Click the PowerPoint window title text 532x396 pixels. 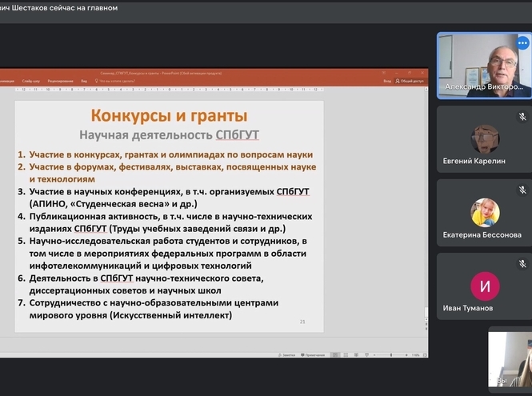click(x=161, y=73)
